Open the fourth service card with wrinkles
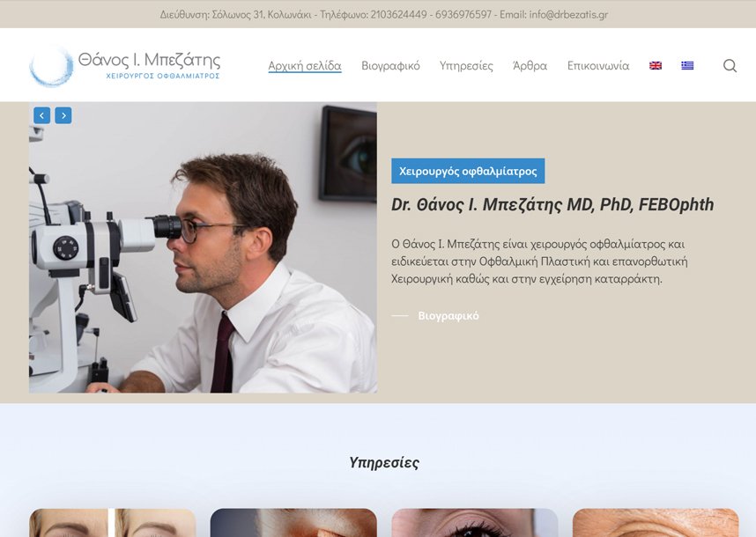The image size is (756, 537). (x=656, y=523)
